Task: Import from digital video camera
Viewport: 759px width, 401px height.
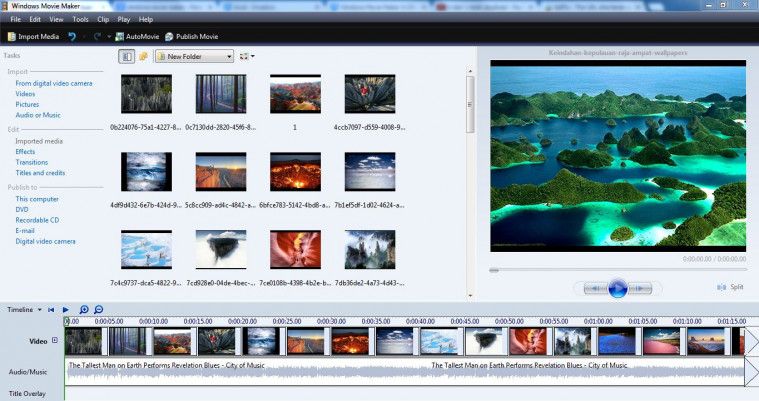Action: [54, 83]
